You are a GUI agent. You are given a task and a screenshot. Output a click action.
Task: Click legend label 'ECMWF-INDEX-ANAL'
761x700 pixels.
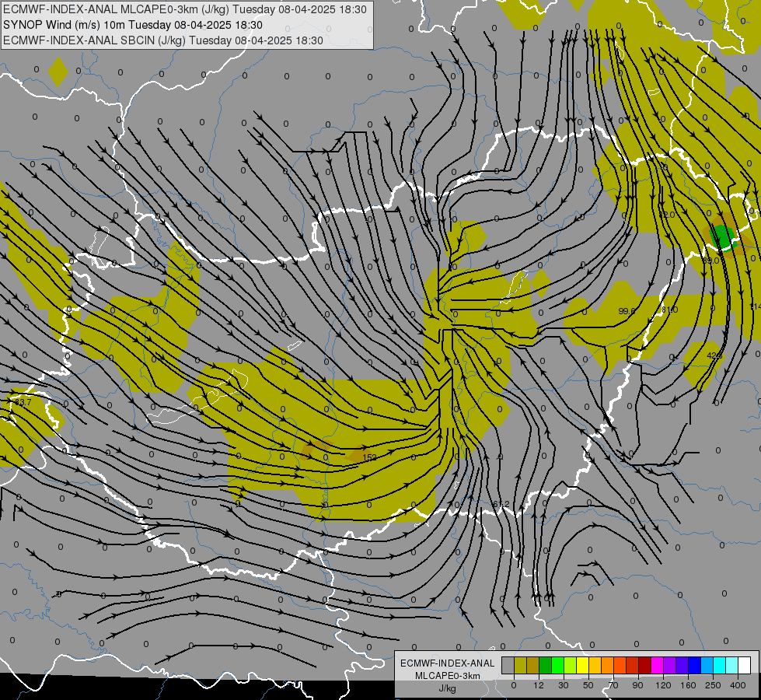tap(448, 663)
